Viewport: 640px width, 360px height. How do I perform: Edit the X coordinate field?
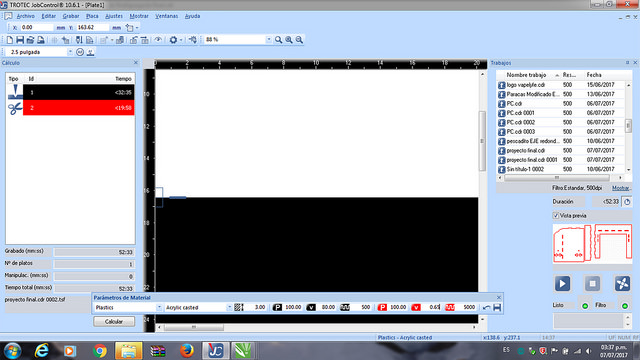(x=37, y=27)
